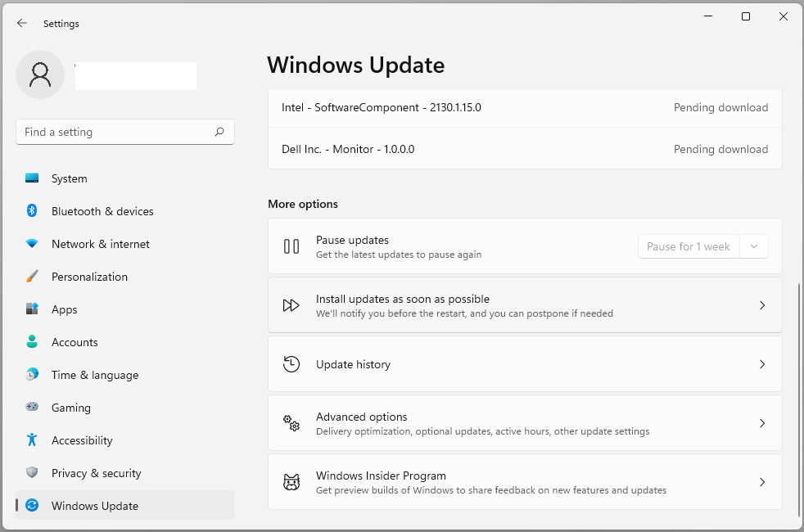Image resolution: width=804 pixels, height=532 pixels.
Task: Click the More options heading
Action: point(303,204)
